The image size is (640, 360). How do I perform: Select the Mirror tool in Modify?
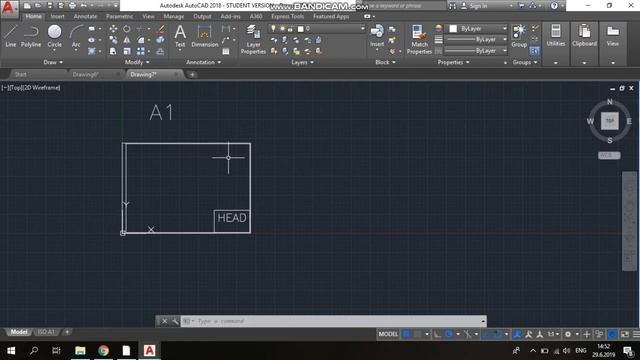coord(127,40)
